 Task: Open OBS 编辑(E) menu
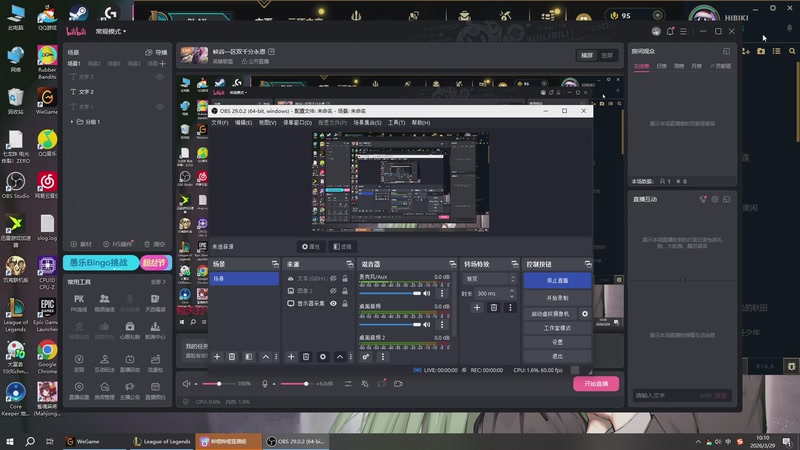click(x=243, y=122)
